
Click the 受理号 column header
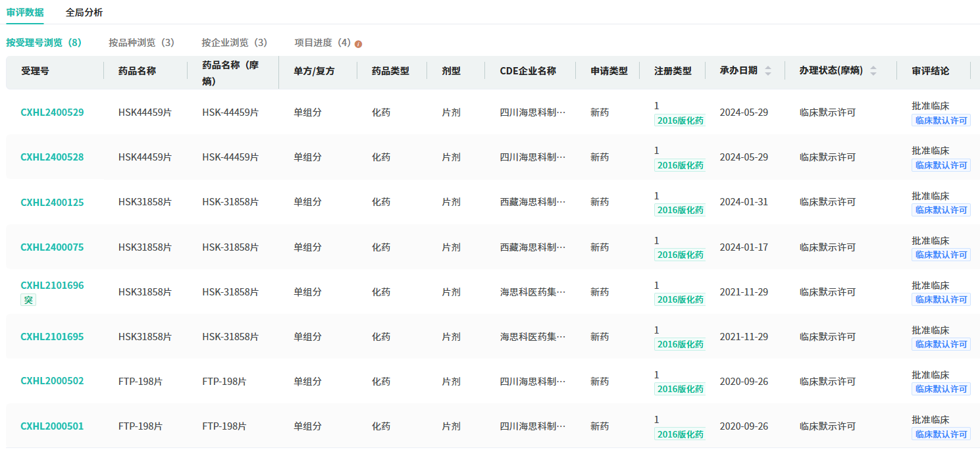click(35, 71)
